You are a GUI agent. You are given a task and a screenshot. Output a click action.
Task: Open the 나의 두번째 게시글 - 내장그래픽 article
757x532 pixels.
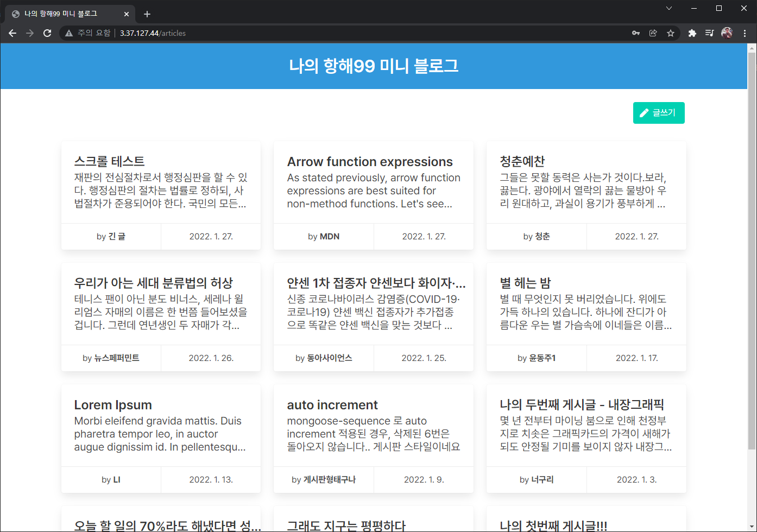point(582,404)
